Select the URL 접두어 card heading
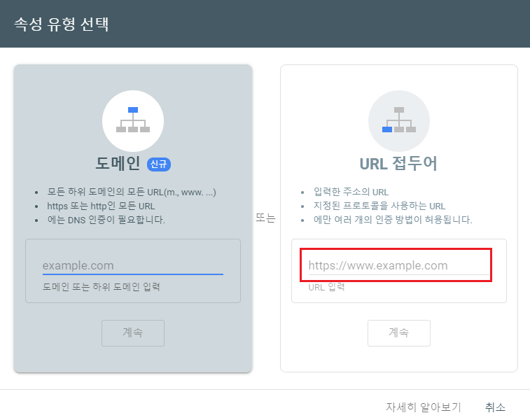 pos(398,164)
